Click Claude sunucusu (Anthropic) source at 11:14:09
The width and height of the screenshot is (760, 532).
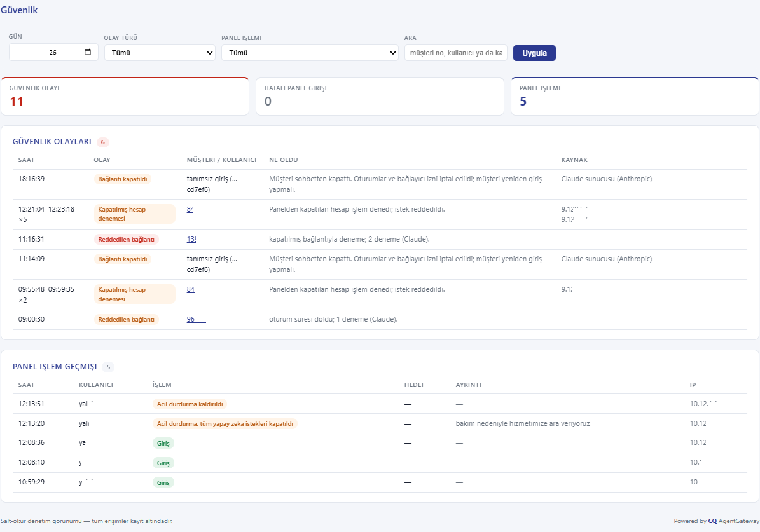pyautogui.click(x=606, y=259)
